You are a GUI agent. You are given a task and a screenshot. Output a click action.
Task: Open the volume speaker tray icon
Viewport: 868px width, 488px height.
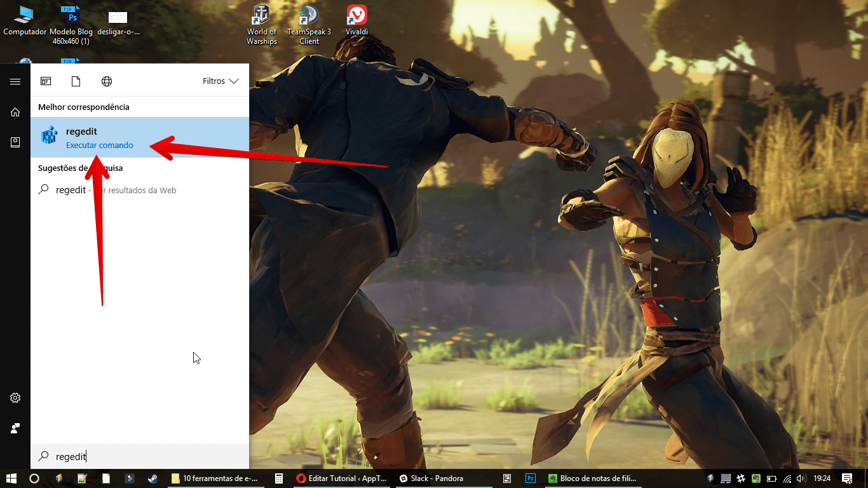(802, 478)
